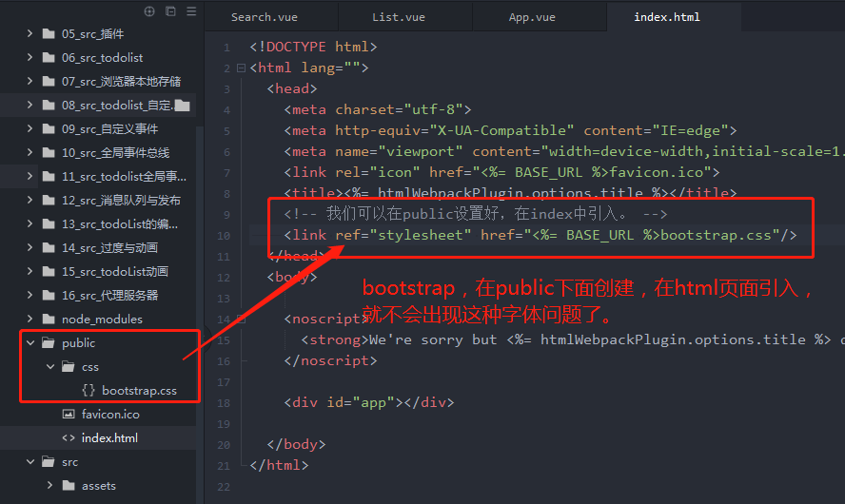Screen dimensions: 845x504
Task: Expand the 11_src_todolist全局事 folder chevron
Action: pos(29,176)
